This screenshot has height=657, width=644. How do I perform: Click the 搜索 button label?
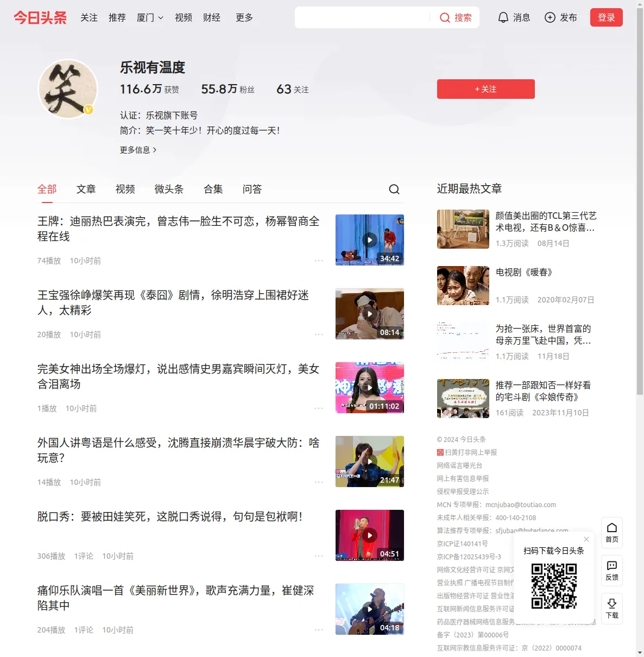pyautogui.click(x=463, y=17)
